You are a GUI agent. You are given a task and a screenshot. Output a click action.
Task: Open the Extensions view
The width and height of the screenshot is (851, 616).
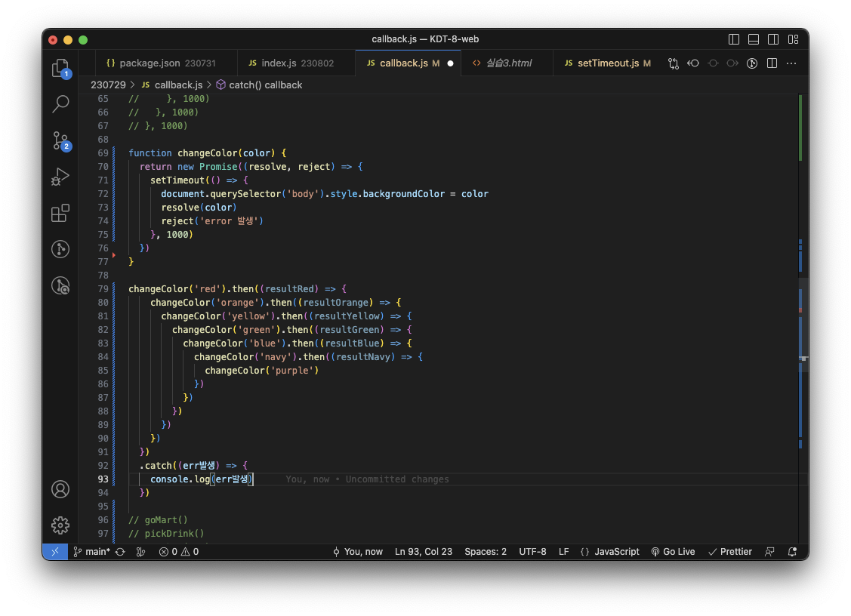pyautogui.click(x=60, y=213)
